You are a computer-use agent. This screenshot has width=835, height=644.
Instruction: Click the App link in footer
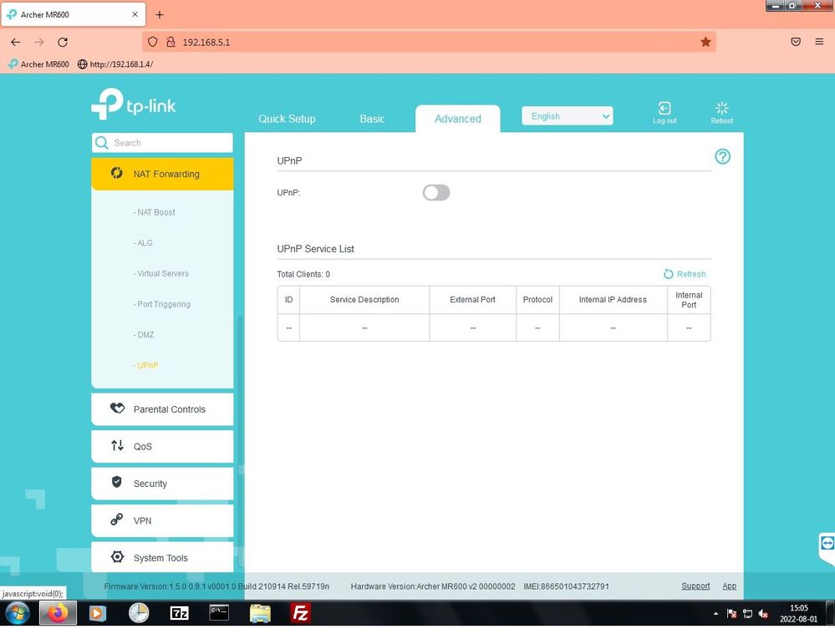click(x=729, y=586)
